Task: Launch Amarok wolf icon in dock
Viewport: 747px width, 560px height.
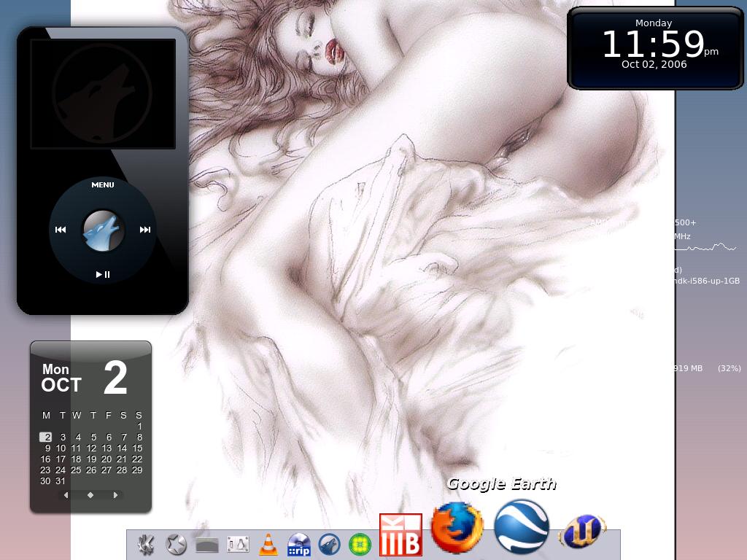Action: (329, 544)
